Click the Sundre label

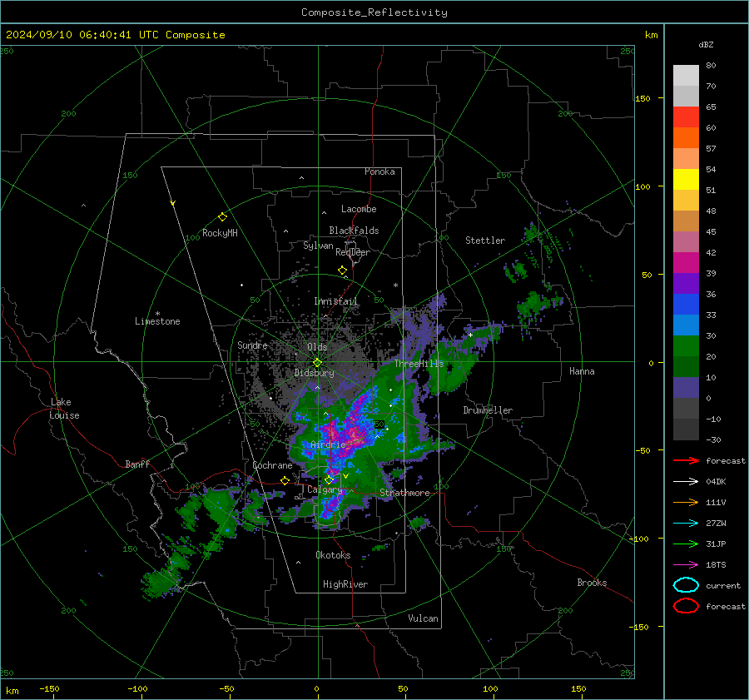pos(252,345)
